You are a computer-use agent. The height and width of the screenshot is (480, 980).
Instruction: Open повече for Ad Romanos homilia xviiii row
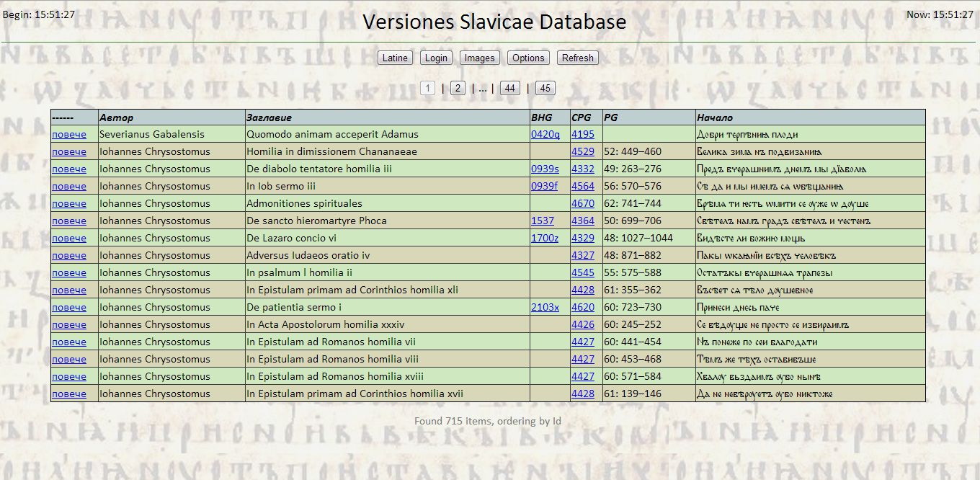(69, 376)
